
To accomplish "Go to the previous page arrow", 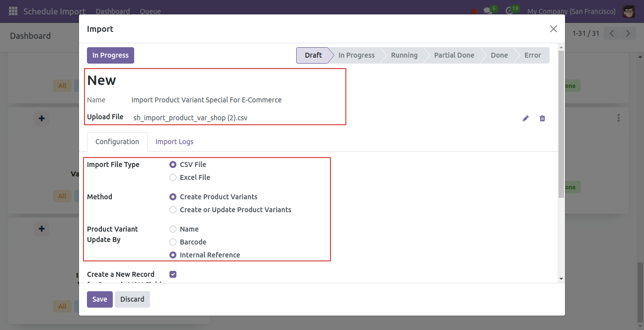I will [x=612, y=33].
